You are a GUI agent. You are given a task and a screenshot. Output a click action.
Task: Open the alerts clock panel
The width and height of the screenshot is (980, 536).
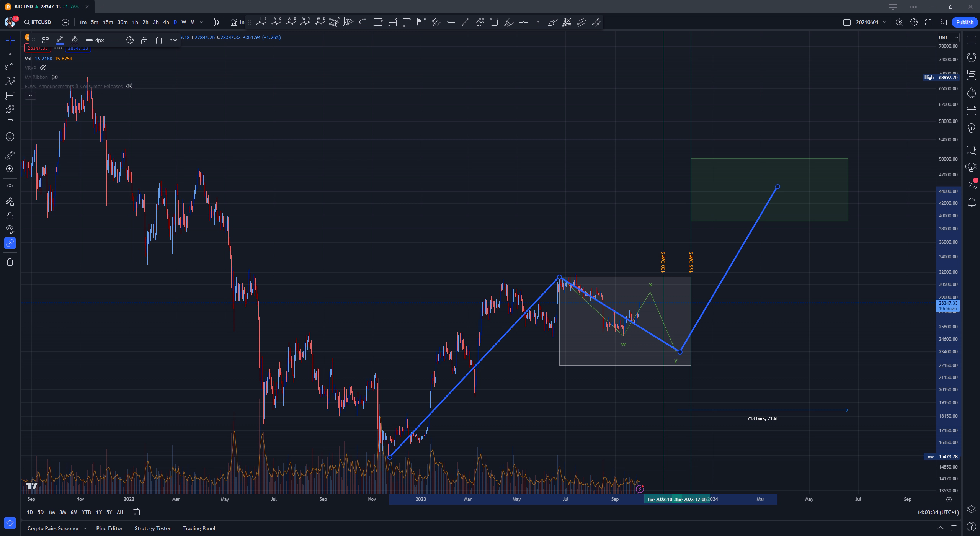(x=972, y=57)
